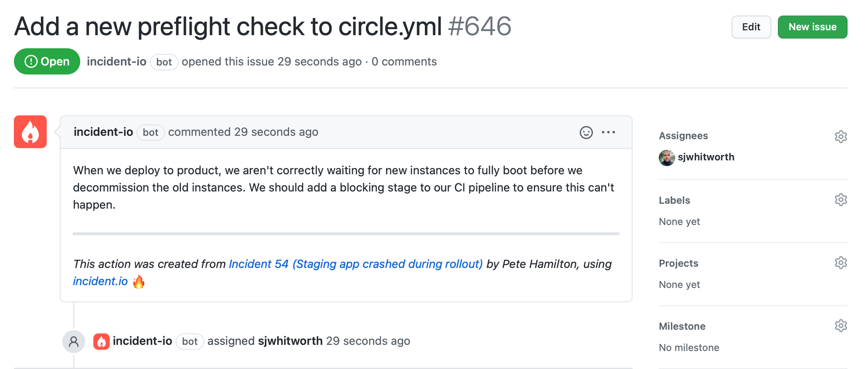Click the person icon on the timeline
Screen dimensions: 868x369
[74, 342]
